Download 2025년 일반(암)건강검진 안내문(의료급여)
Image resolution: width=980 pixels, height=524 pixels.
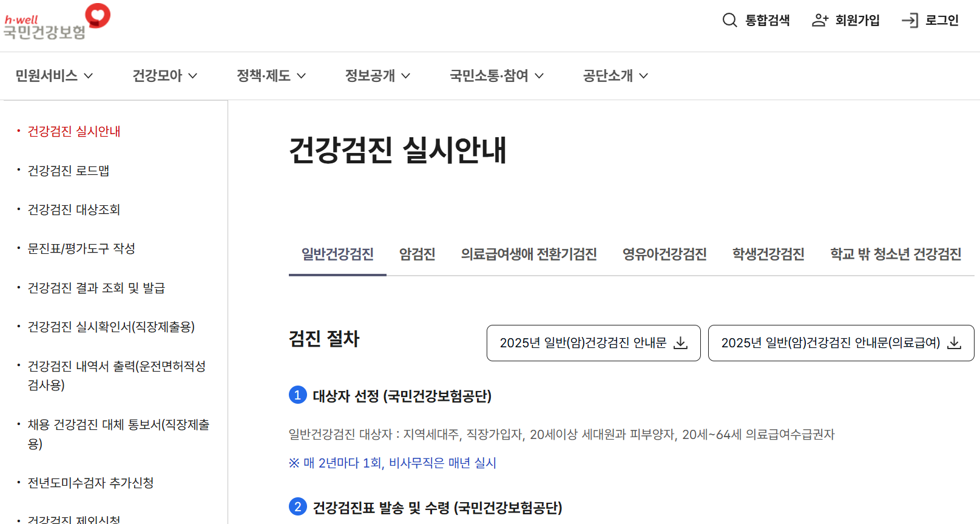pos(841,343)
